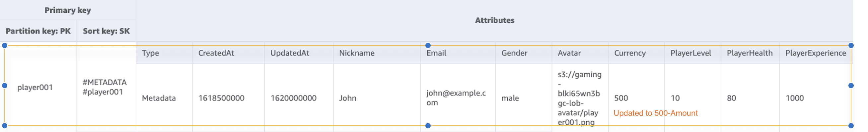Click the orange 'Updated to 500-Amount' annotation
The height and width of the screenshot is (132, 868).
[x=655, y=113]
